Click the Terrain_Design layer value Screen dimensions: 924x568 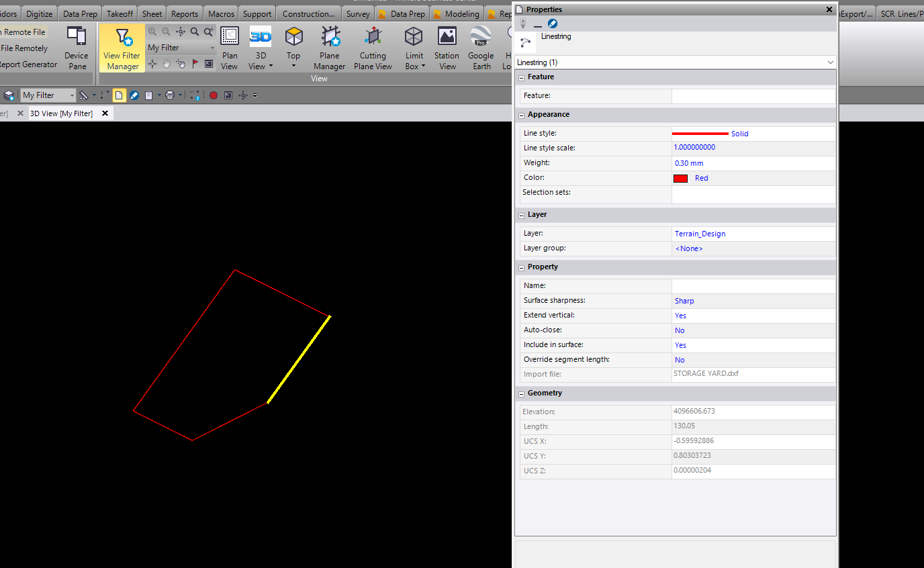700,234
